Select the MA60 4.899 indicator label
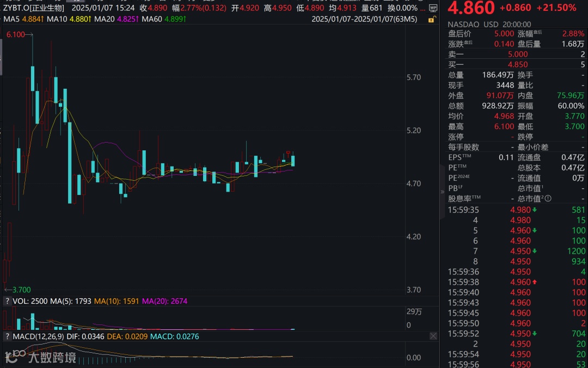588x368 pixels. pyautogui.click(x=164, y=19)
